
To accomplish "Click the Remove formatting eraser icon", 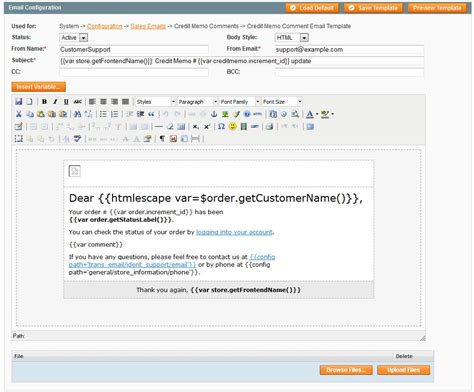I will [170, 127].
